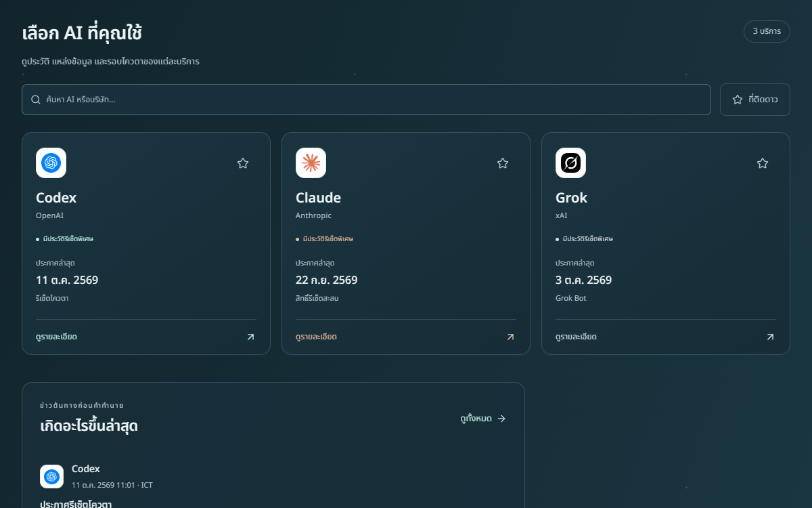Click the date 3 ต.ค. 2569
The width and height of the screenshot is (812, 508).
[584, 280]
